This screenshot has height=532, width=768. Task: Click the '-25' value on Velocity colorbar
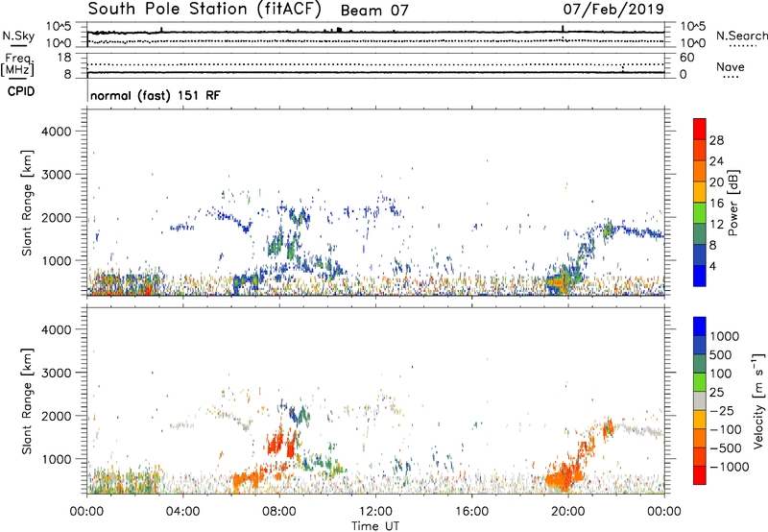pos(722,411)
